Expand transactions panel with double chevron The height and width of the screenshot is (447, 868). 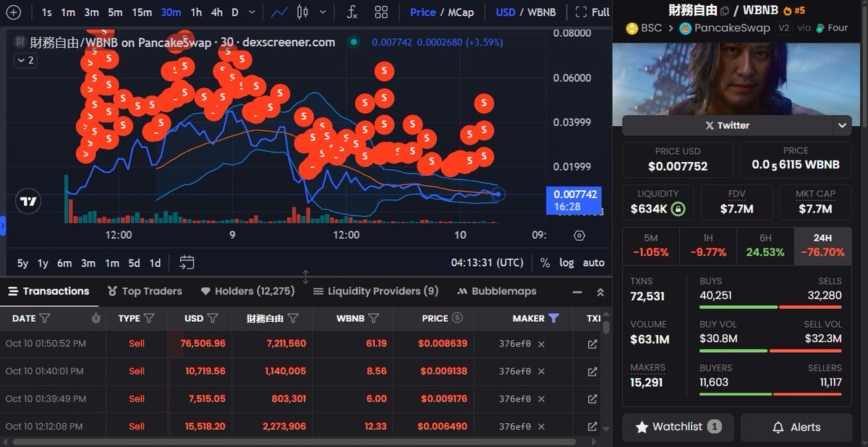point(600,291)
